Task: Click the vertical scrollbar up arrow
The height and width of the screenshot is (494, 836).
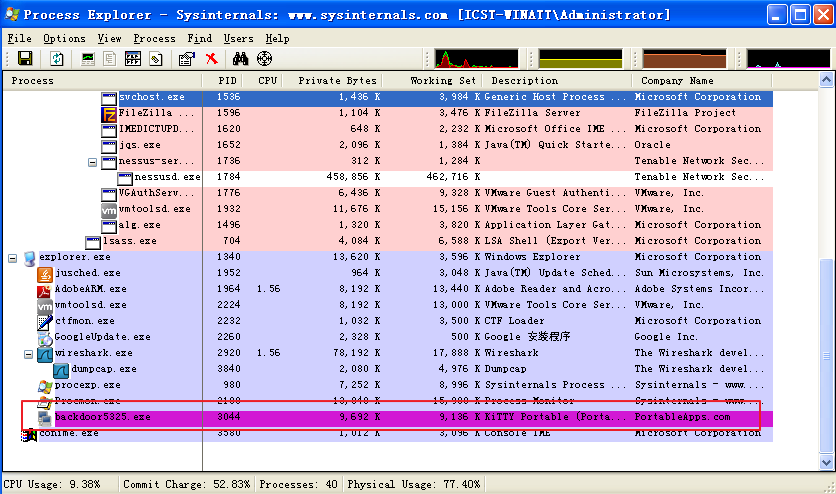Action: pyautogui.click(x=826, y=80)
